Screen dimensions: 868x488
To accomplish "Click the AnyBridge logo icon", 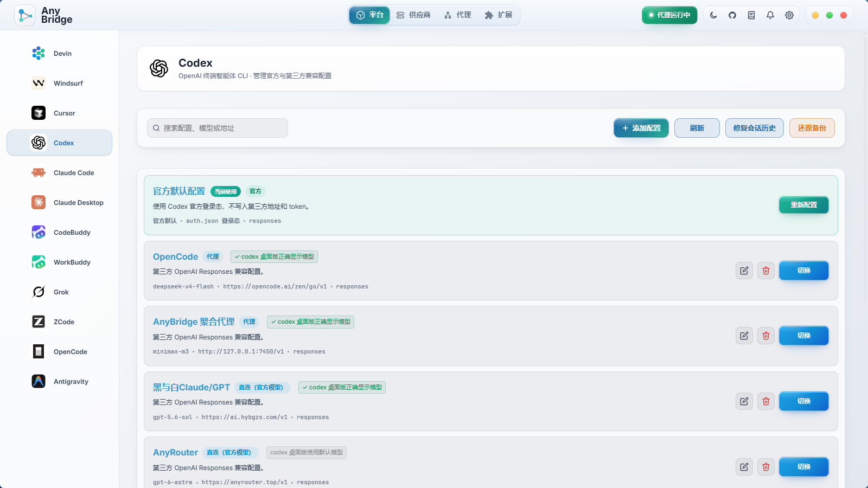I will (x=25, y=15).
